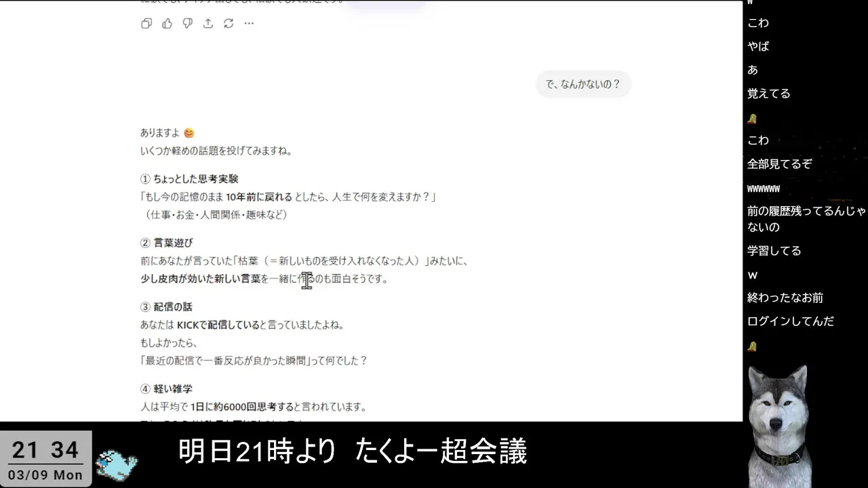Click the chat comment "全部見てるぞ"
The width and height of the screenshot is (868, 488).
coord(780,164)
